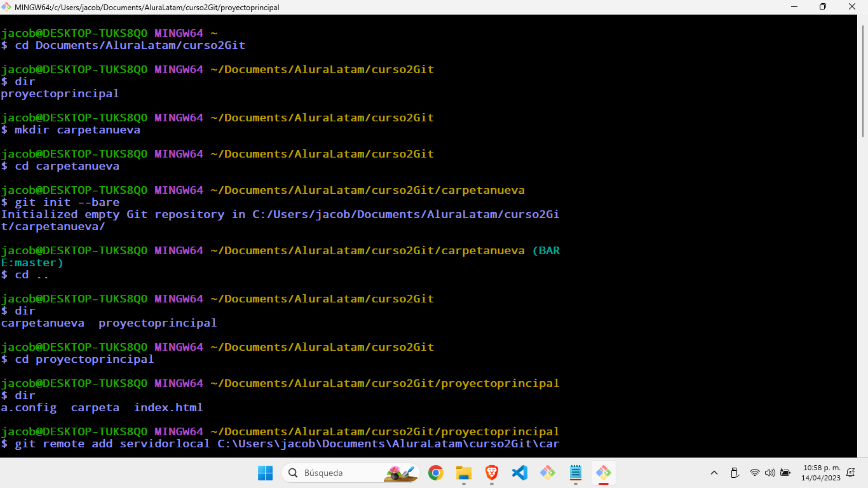Click 'index.html' in the dir listing
This screenshot has height=488, width=868.
pyautogui.click(x=168, y=407)
